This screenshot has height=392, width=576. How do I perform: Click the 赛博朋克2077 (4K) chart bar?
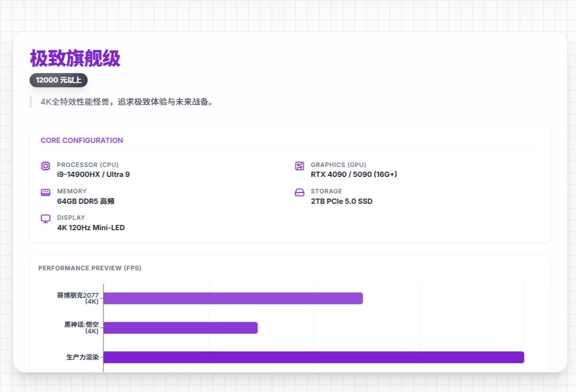233,299
